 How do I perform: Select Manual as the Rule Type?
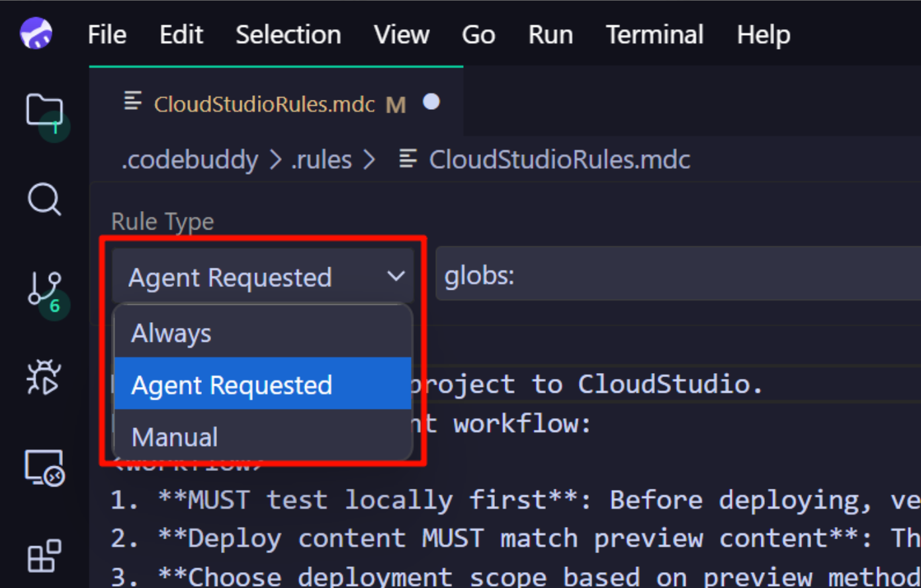click(x=174, y=436)
